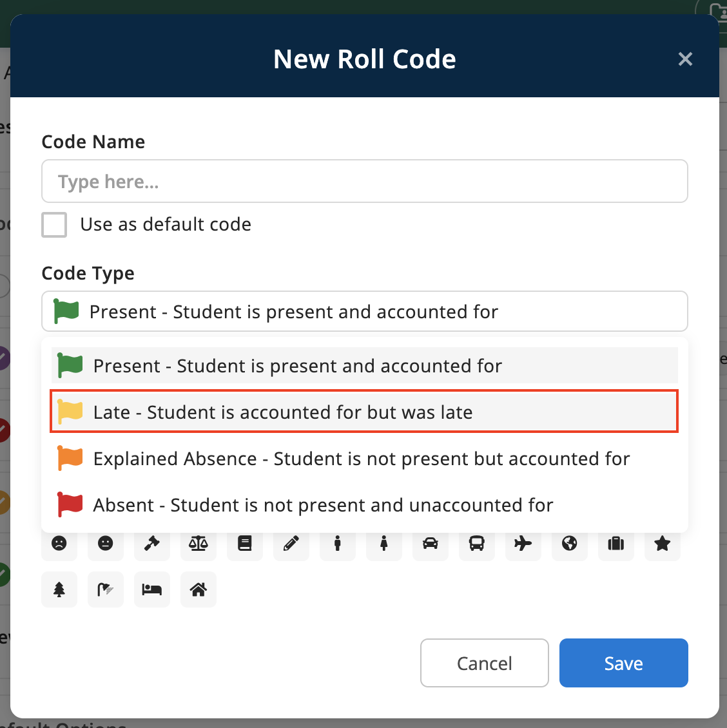Viewport: 727px width, 728px height.
Task: Select the star icon
Action: (663, 544)
